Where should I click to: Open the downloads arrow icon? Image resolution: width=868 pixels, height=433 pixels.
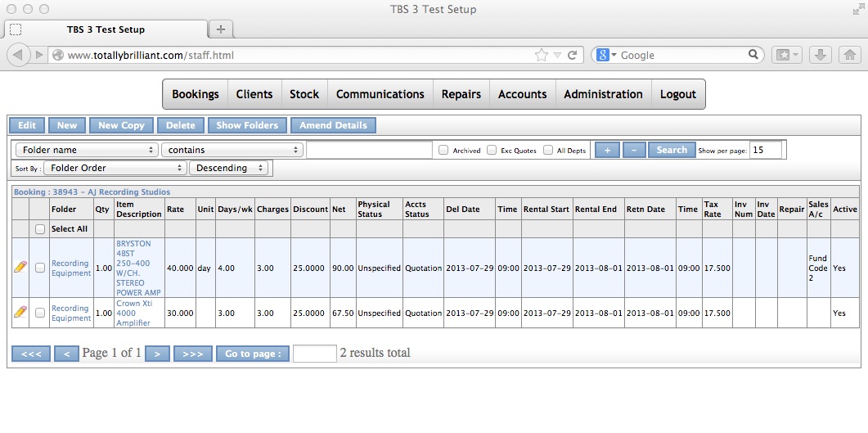tap(821, 55)
